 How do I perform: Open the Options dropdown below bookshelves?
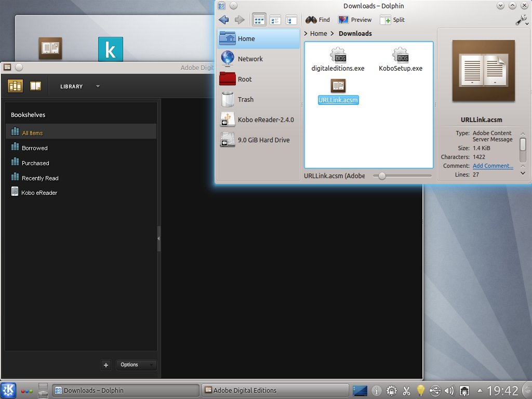click(136, 365)
